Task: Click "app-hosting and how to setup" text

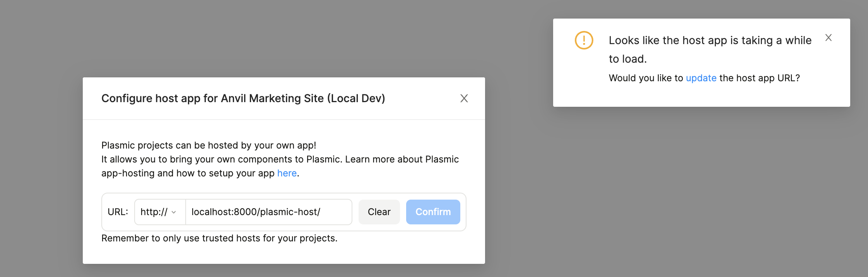Action: [188, 173]
